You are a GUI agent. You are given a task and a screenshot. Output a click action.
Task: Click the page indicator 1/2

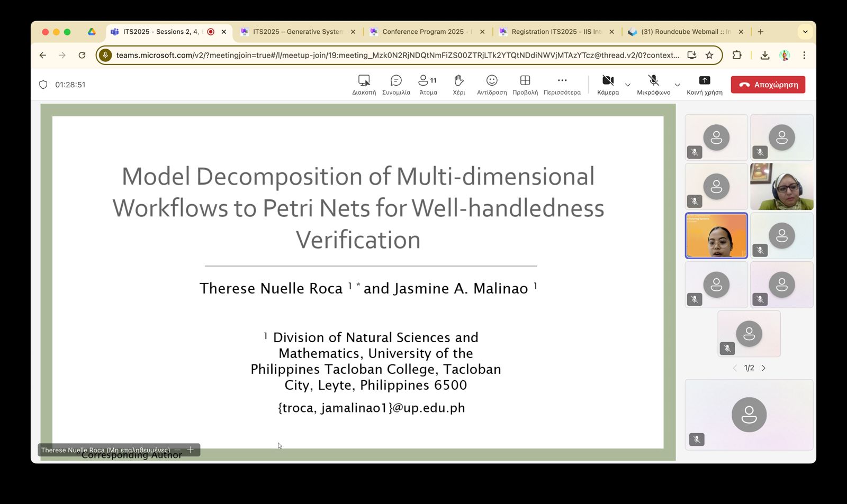[x=749, y=368]
